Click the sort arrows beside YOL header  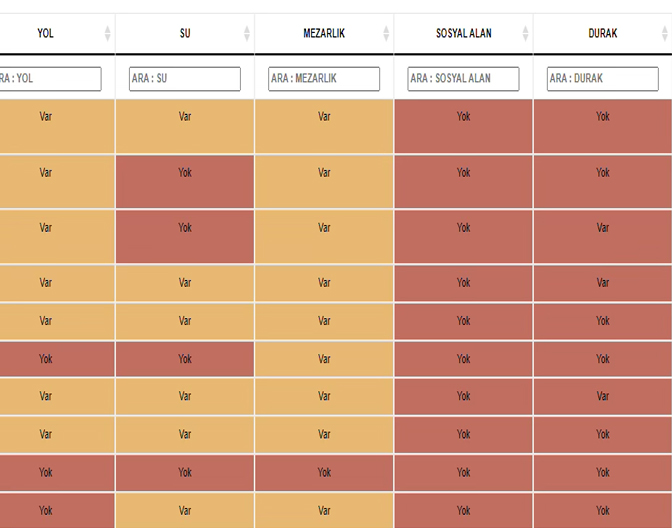pyautogui.click(x=108, y=34)
